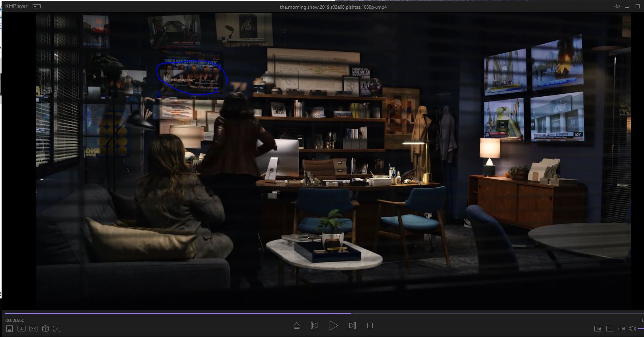Open the playlist panel icon

pyautogui.click(x=10, y=329)
